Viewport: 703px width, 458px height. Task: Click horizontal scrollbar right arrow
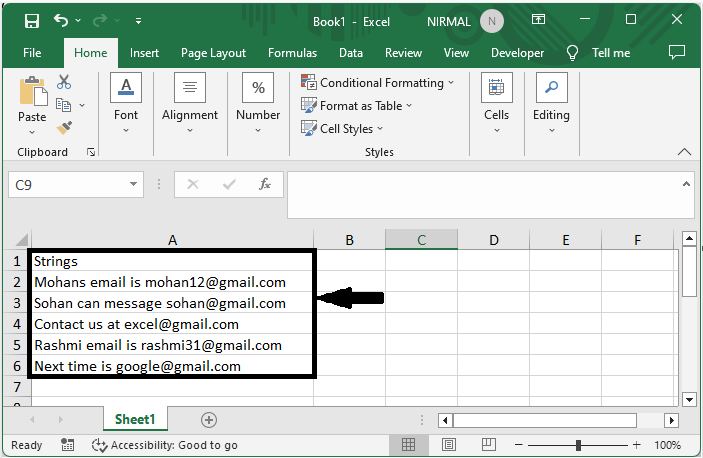(x=672, y=420)
